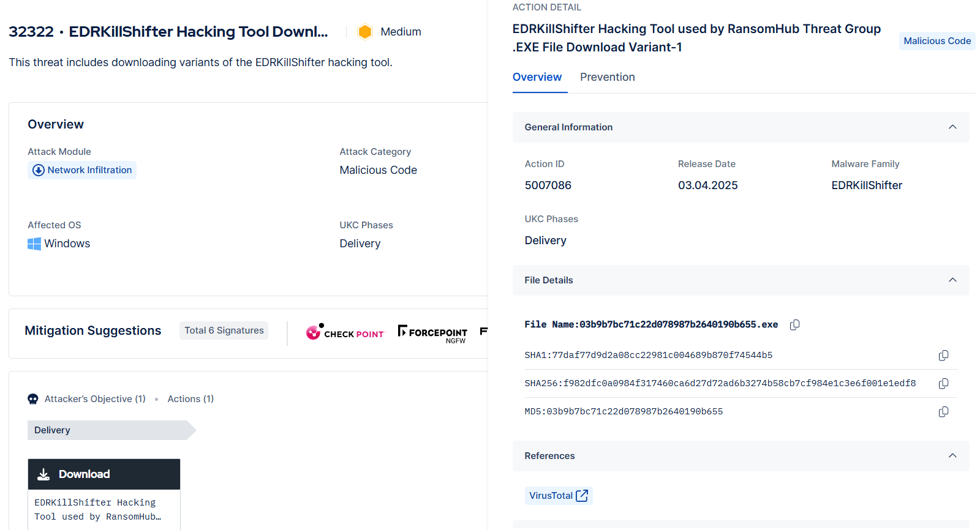
Task: Open the Network Infiltration module tag
Action: click(82, 170)
